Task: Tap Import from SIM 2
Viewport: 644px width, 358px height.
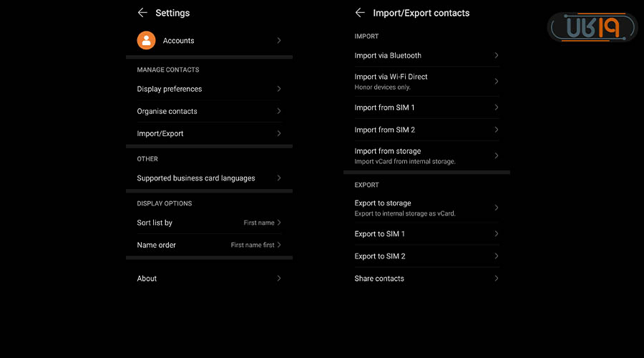Action: (385, 130)
